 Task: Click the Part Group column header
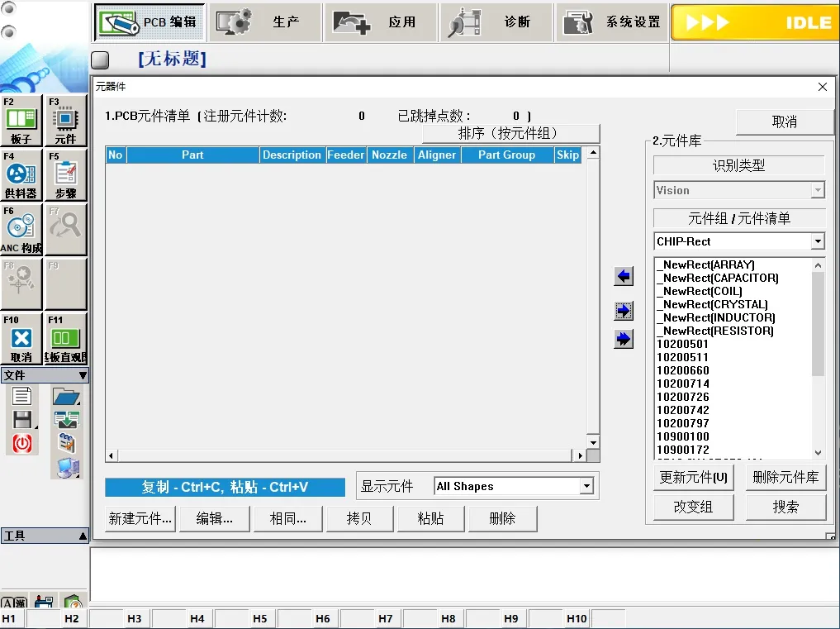[506, 155]
